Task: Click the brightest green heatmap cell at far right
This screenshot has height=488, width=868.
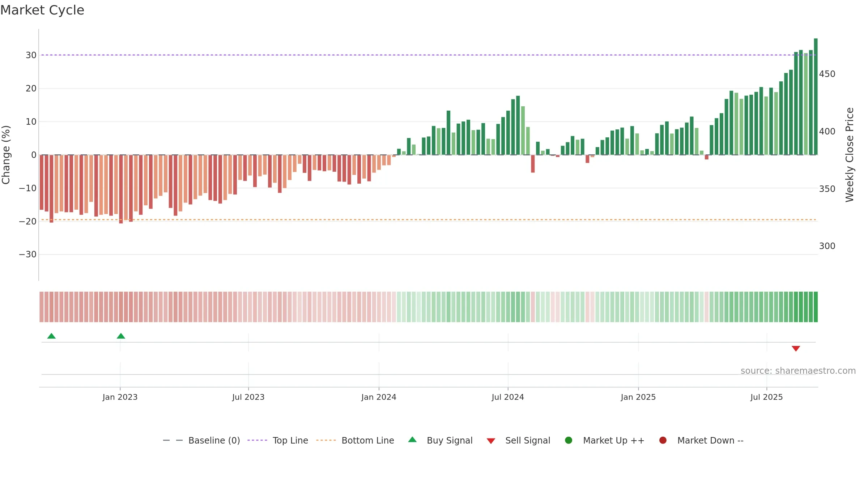Action: [816, 307]
